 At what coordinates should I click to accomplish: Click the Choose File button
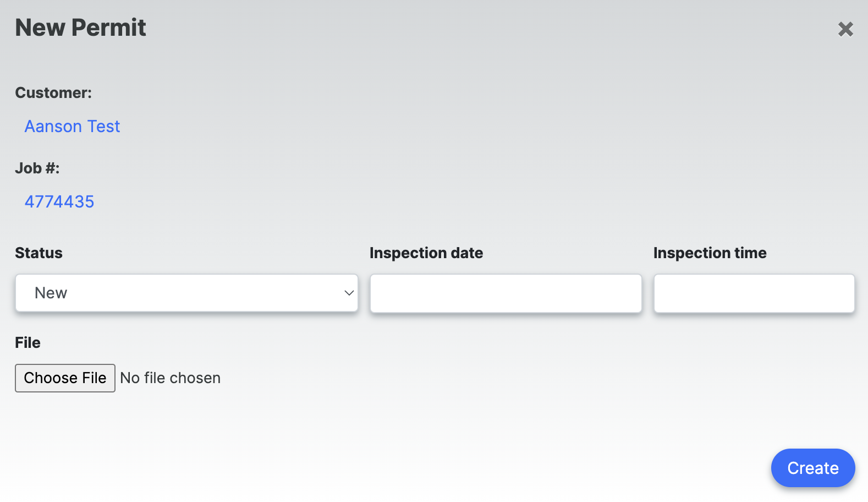(65, 378)
